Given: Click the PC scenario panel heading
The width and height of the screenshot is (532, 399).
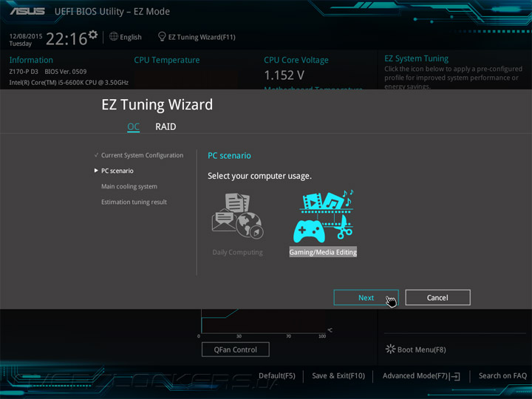Looking at the screenshot, I should point(229,156).
